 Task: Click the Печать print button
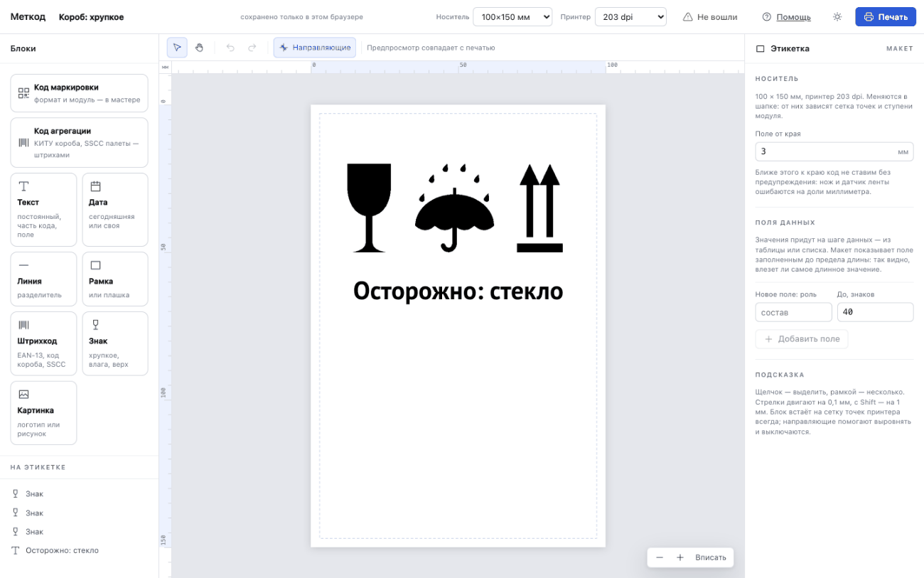[x=886, y=17]
